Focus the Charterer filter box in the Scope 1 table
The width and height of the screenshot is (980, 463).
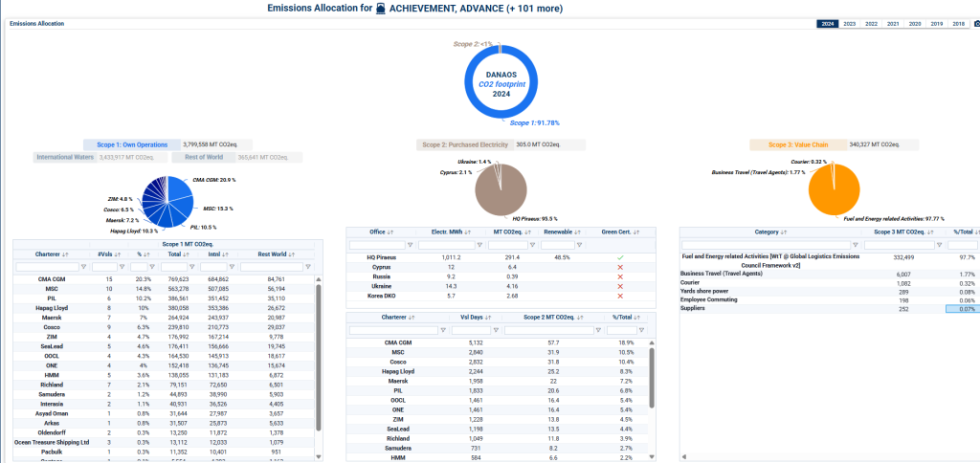[47, 267]
